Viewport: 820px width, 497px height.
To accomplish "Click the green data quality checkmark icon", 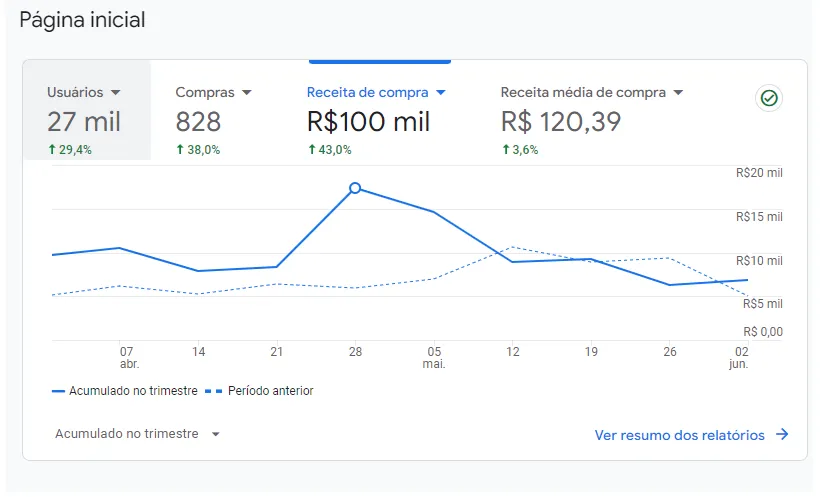I will click(x=769, y=98).
